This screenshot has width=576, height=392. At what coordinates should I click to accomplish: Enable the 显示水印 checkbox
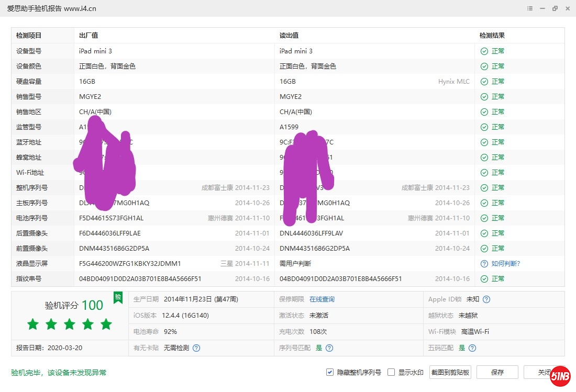(x=391, y=373)
